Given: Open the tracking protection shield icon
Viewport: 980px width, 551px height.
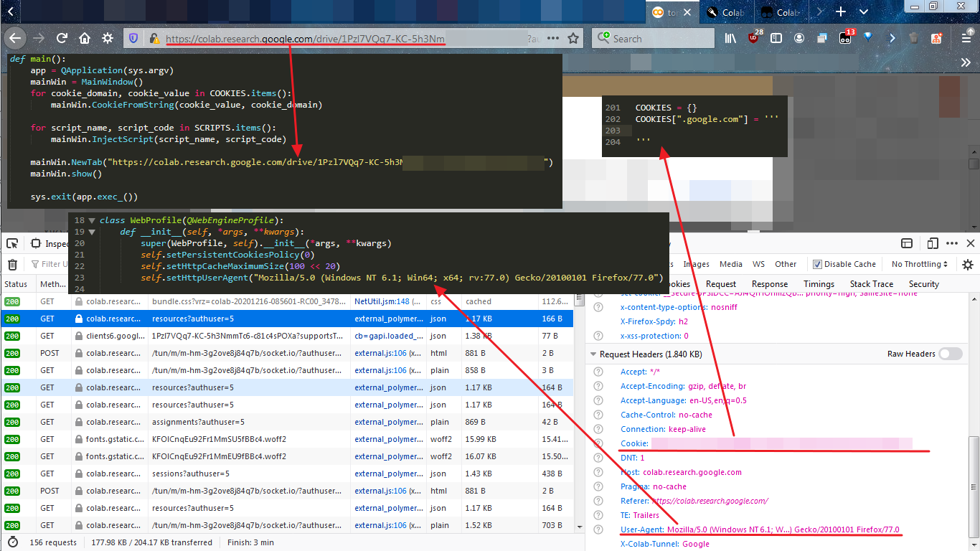Looking at the screenshot, I should pyautogui.click(x=133, y=39).
